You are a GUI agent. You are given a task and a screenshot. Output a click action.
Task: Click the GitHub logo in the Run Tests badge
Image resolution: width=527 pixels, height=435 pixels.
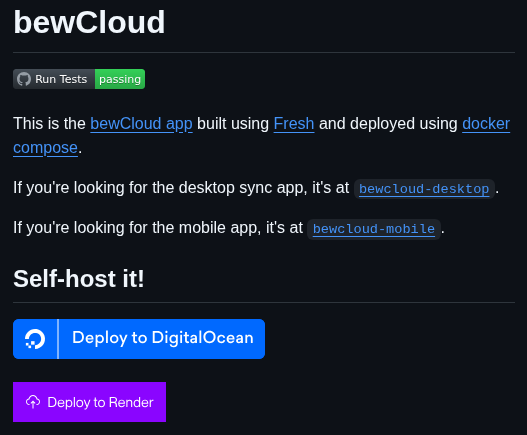click(24, 79)
